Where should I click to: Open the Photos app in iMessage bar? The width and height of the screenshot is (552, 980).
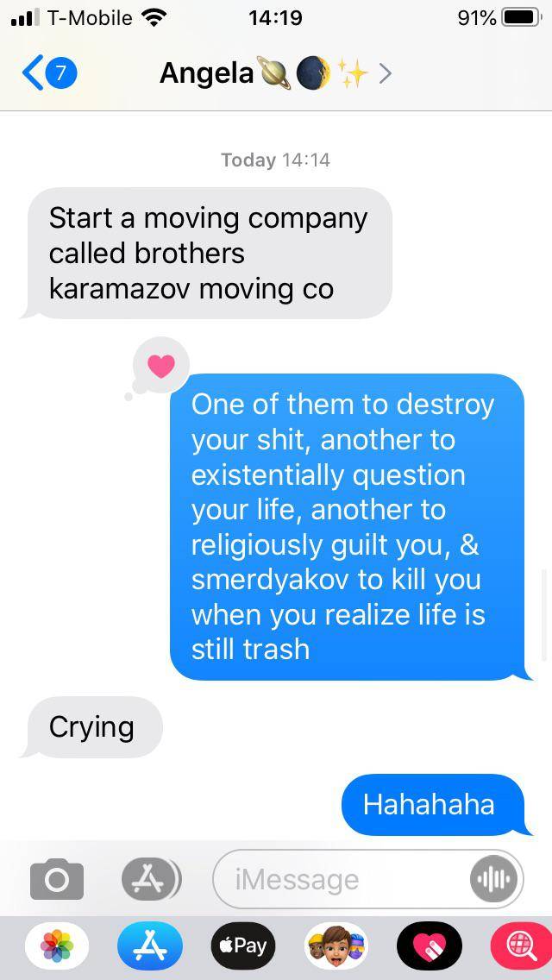(x=57, y=945)
